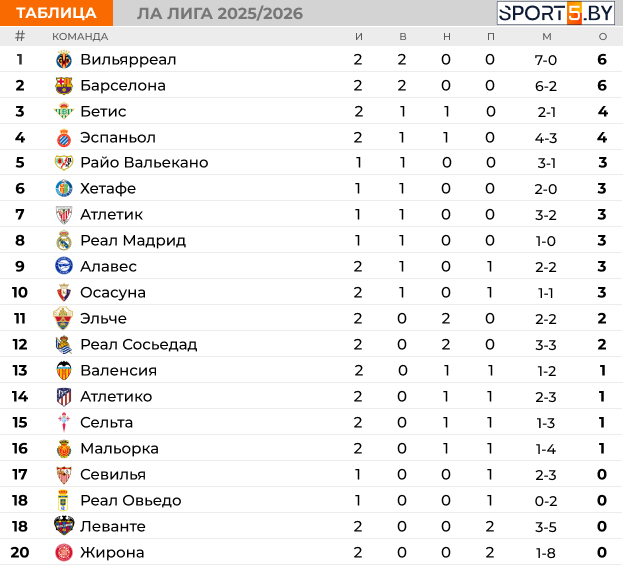This screenshot has width=623, height=565.
Task: Click the Levante club crest
Action: [64, 526]
